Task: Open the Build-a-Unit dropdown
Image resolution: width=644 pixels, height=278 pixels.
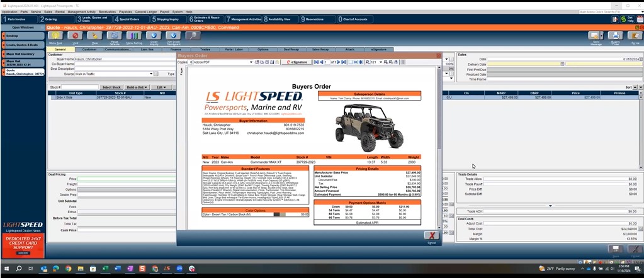Action: coord(137,87)
